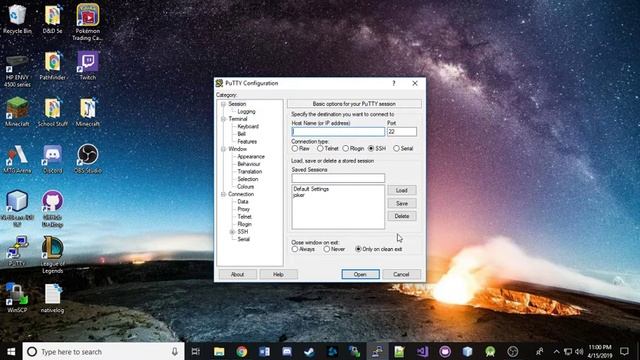
Task: Click the Task View taskbar button
Action: pyautogui.click(x=196, y=351)
